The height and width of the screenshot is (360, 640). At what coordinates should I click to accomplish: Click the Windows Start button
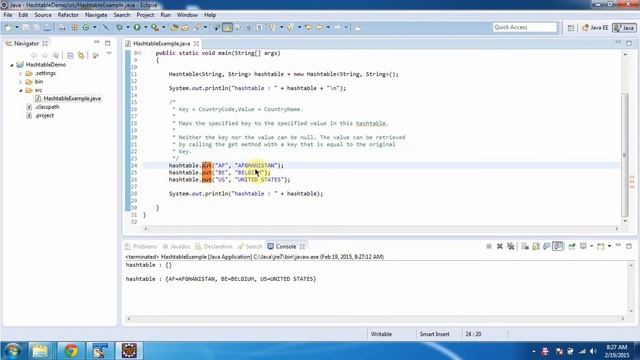(12, 351)
